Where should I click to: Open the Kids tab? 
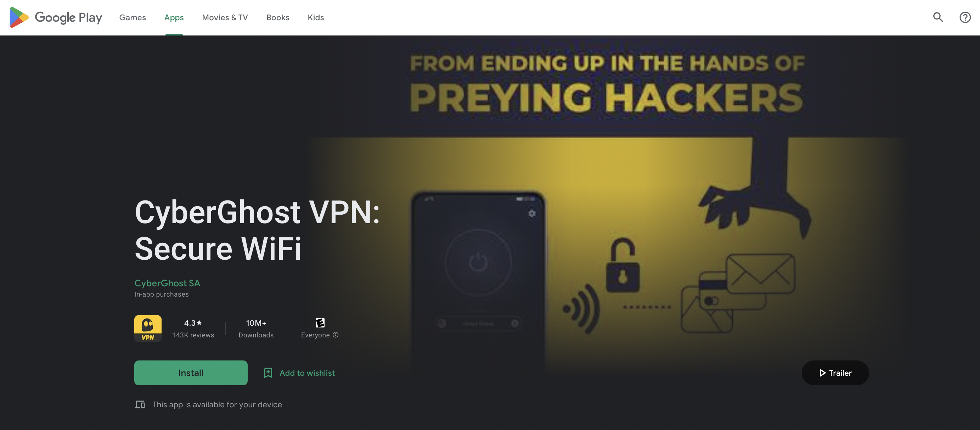(316, 17)
